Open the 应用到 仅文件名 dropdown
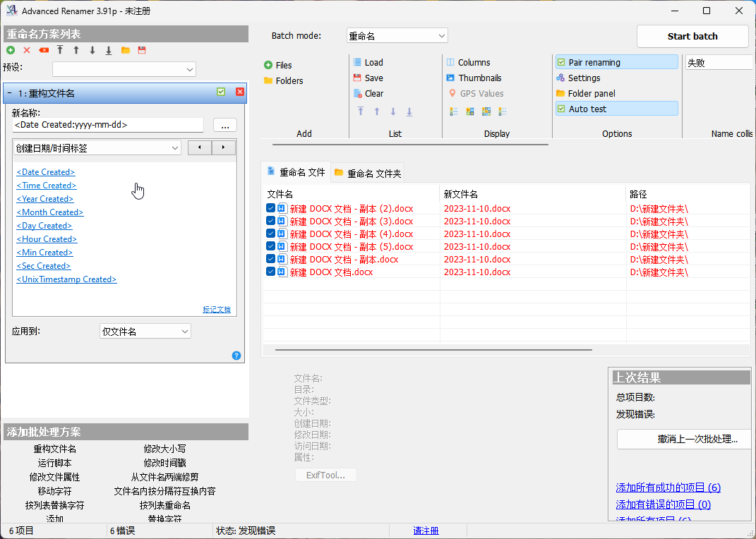The height and width of the screenshot is (539, 756). (145, 332)
